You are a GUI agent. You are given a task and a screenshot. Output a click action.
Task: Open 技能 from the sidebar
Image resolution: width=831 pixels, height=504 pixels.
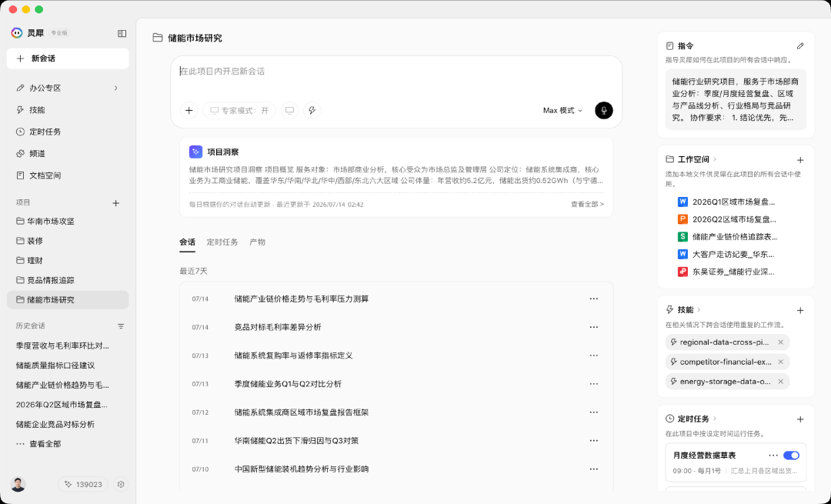[68, 110]
